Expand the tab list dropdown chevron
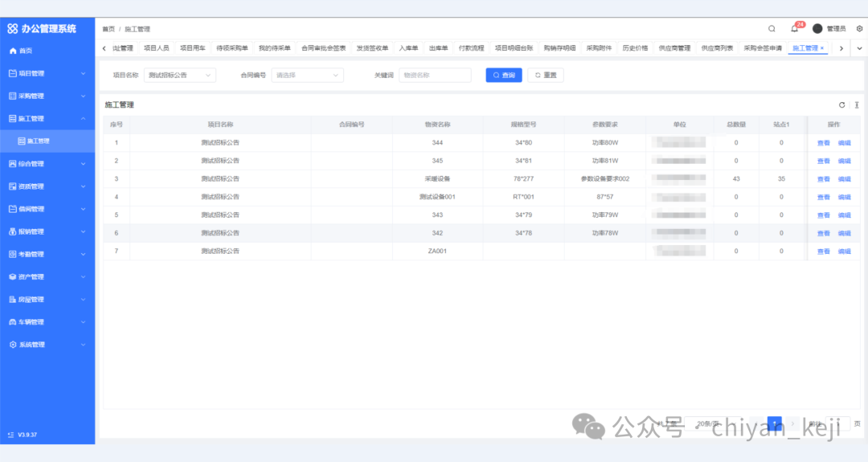 858,48
